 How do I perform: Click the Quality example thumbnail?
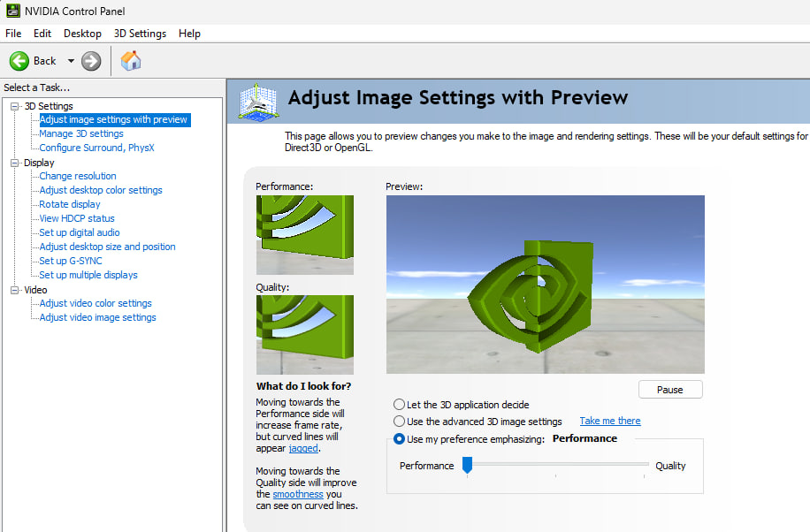pyautogui.click(x=305, y=335)
